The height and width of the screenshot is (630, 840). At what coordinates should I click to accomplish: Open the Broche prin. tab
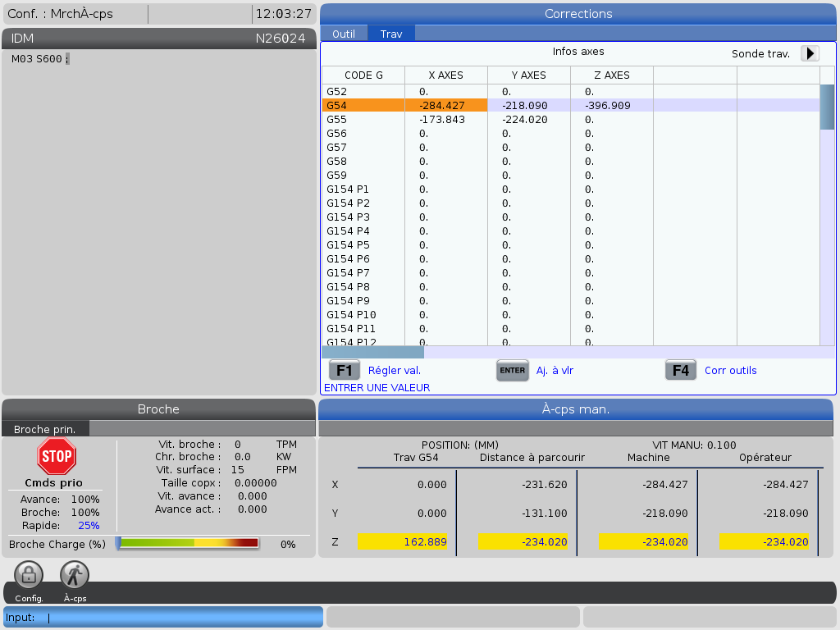click(x=44, y=429)
